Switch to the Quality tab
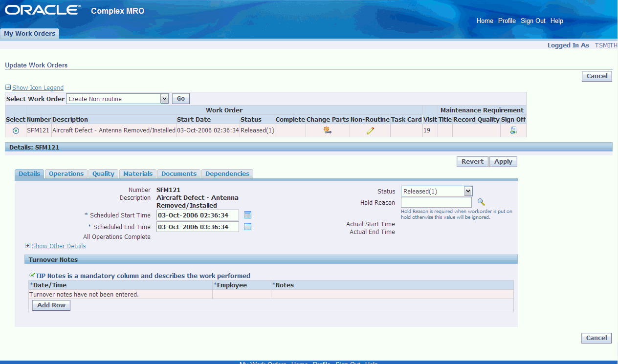Viewport: 618px width, 364px height. (104, 174)
